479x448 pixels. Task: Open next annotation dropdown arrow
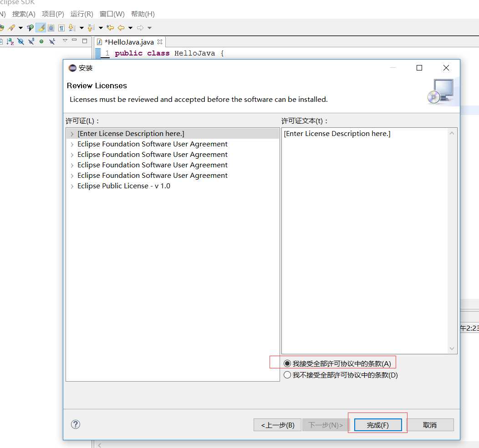click(82, 28)
